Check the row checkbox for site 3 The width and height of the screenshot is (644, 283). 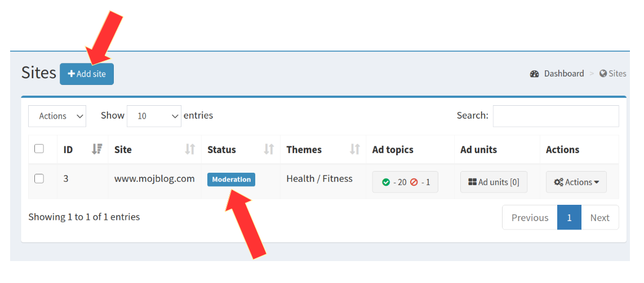tap(39, 178)
